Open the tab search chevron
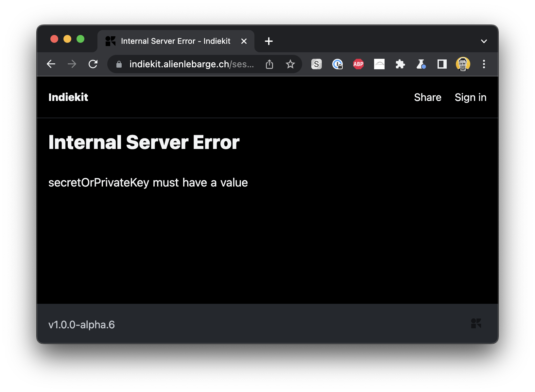Screen dimensions: 535x392 [484, 41]
